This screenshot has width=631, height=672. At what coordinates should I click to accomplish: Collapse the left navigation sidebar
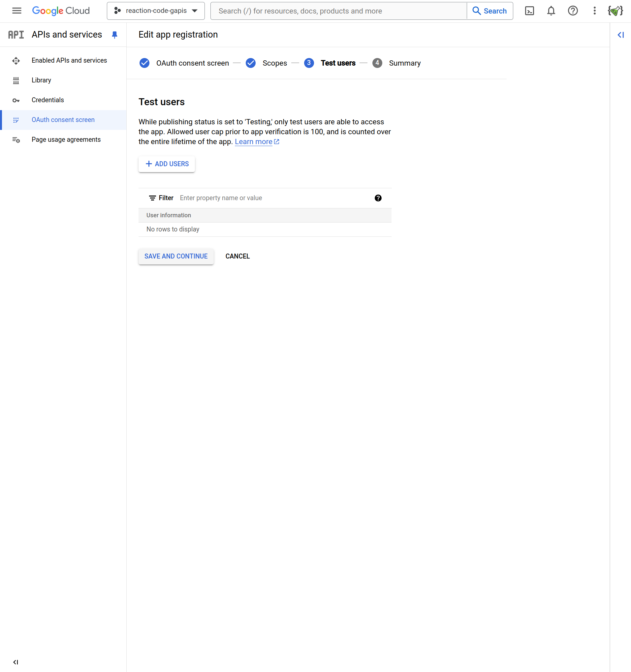pos(16,662)
